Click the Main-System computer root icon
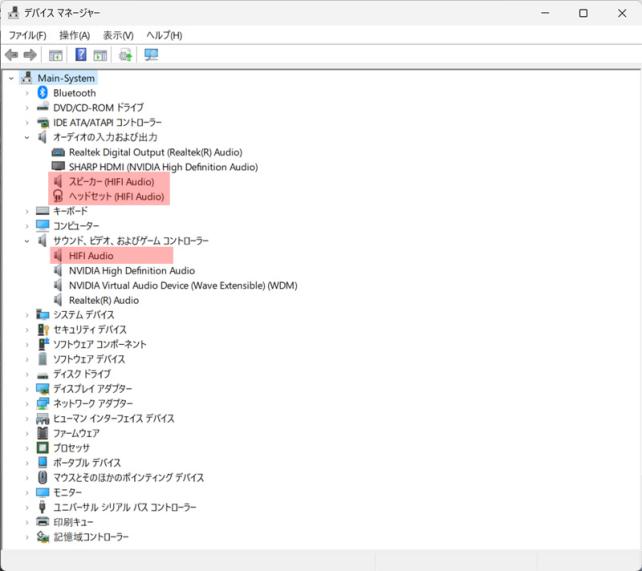 [27, 78]
